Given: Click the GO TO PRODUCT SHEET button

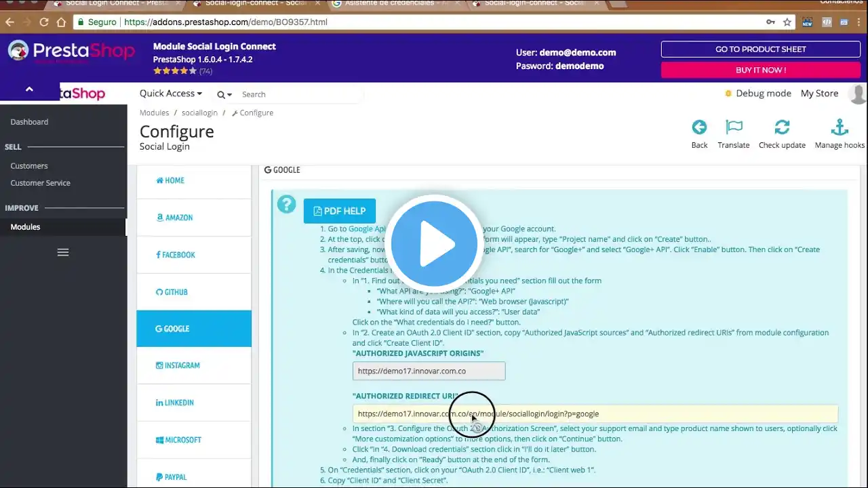Looking at the screenshot, I should [761, 49].
